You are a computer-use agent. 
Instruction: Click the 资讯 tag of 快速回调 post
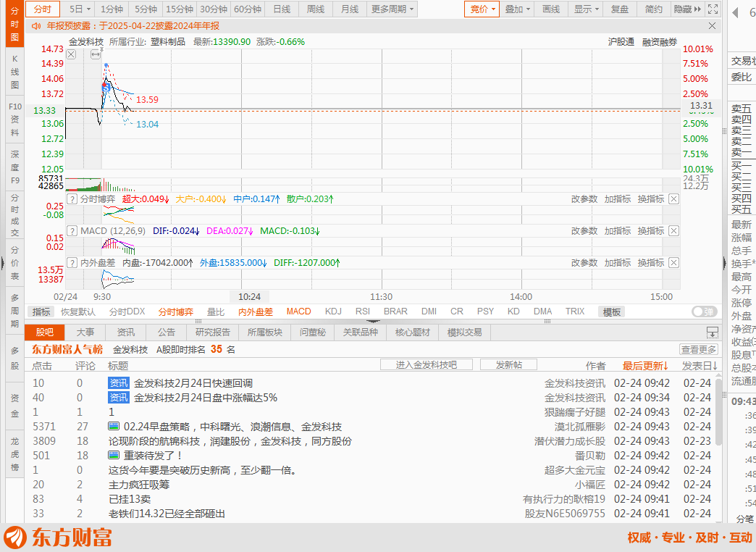coord(119,383)
